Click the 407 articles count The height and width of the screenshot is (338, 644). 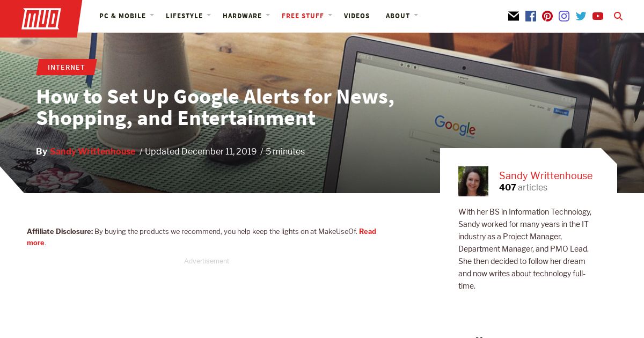coord(523,188)
